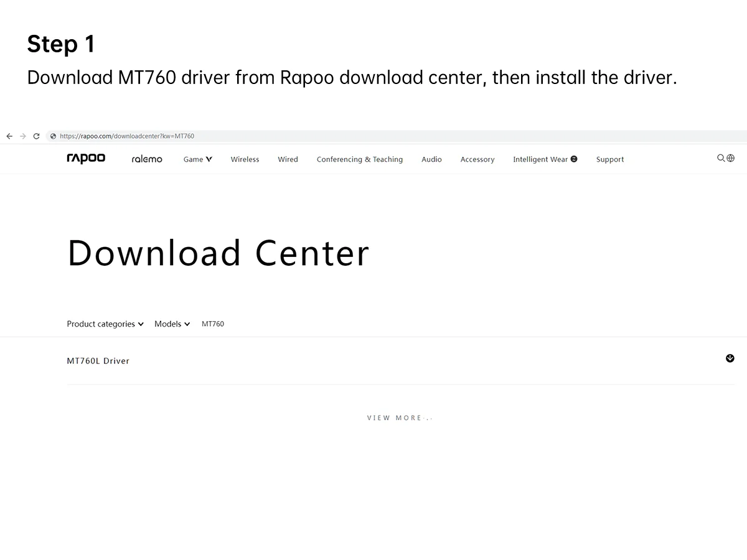Open the Wired menu
Image resolution: width=747 pixels, height=560 pixels.
point(288,159)
